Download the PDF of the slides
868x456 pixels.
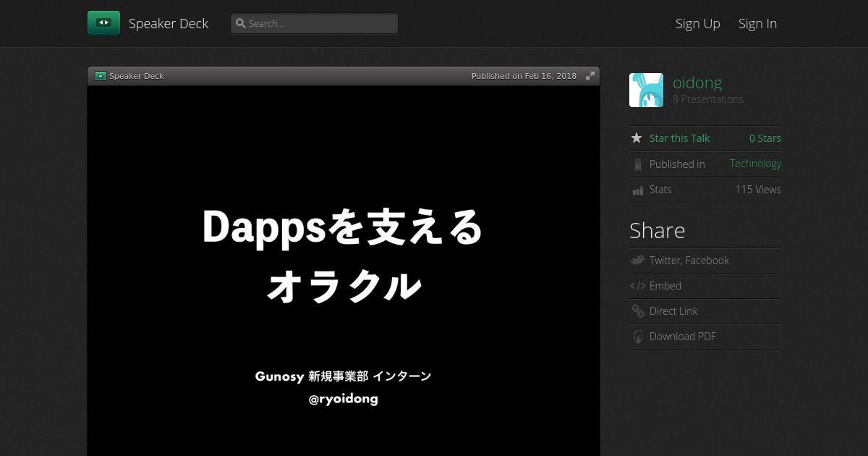click(x=683, y=337)
